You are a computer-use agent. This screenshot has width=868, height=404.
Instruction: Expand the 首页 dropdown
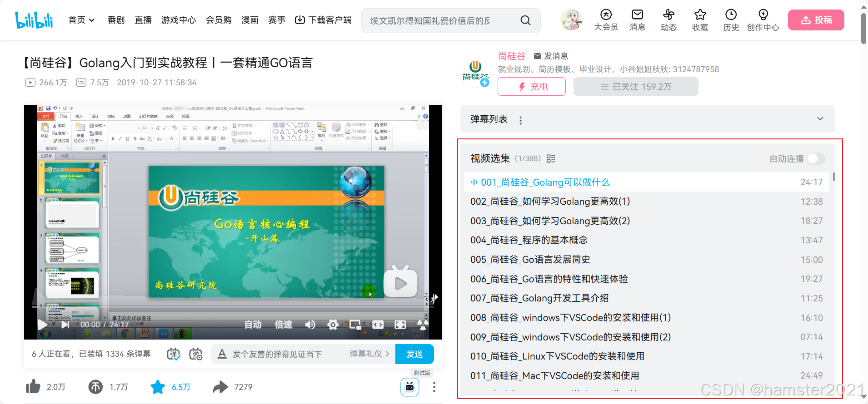81,20
